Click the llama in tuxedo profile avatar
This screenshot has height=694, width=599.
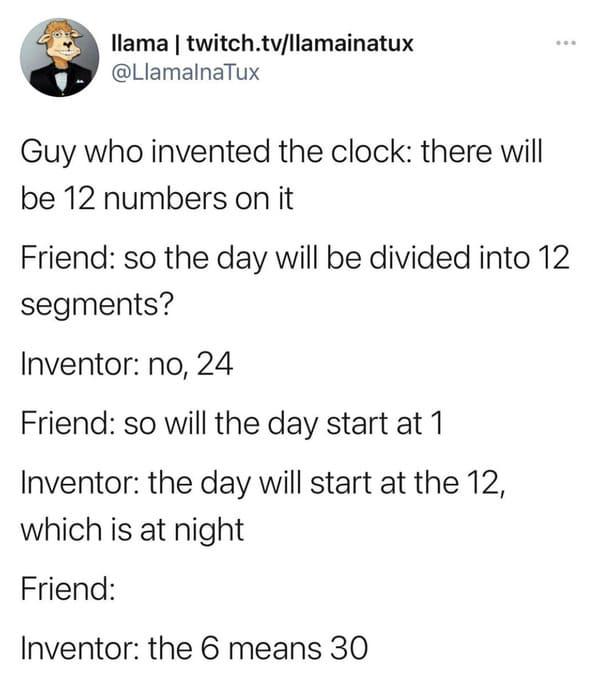click(59, 57)
